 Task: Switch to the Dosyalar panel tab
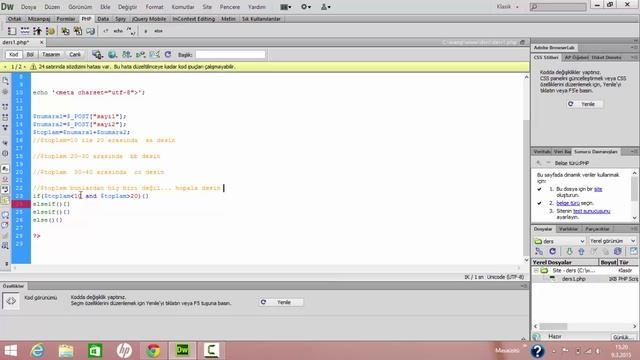[x=543, y=229]
